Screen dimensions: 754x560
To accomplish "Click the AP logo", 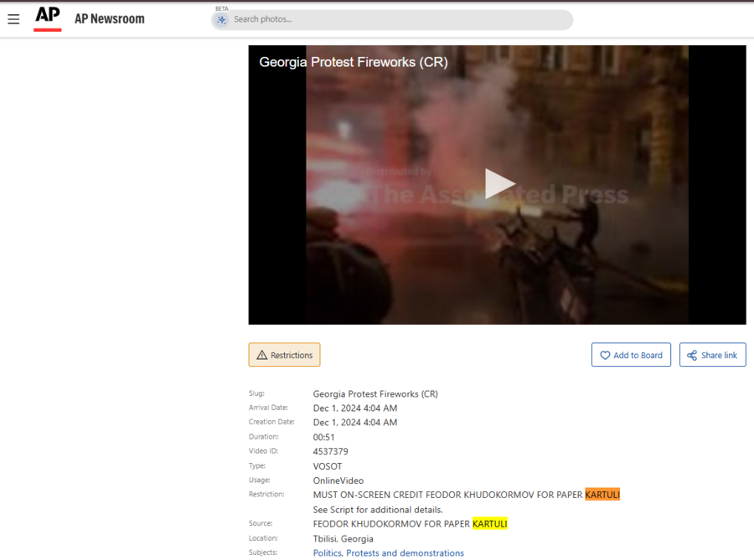I will click(x=47, y=18).
